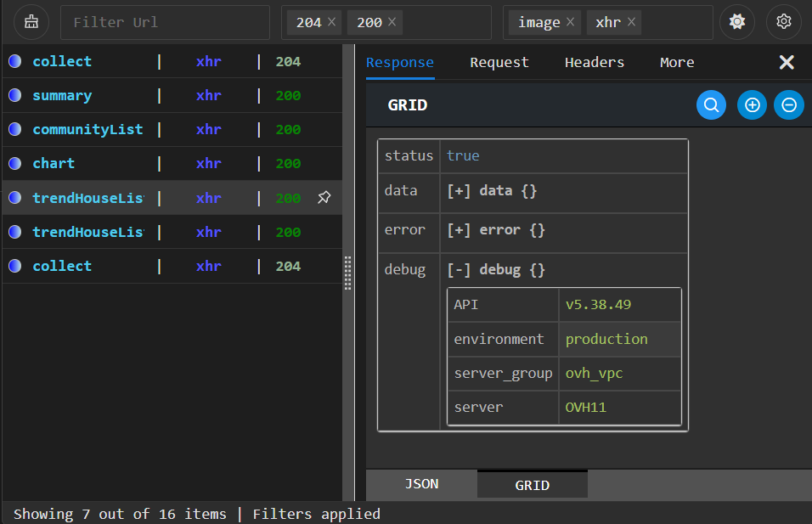This screenshot has width=812, height=524.
Task: Click the Filter Url input field
Action: pyautogui.click(x=165, y=22)
